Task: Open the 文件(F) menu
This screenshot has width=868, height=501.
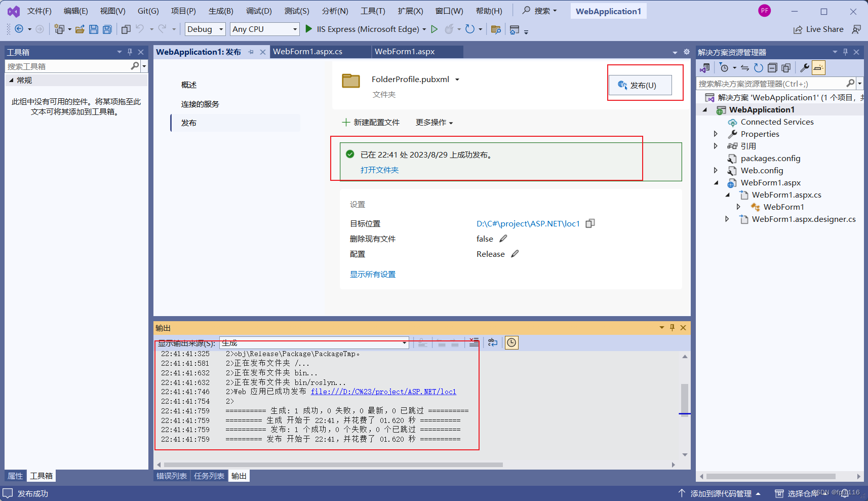Action: (40, 11)
